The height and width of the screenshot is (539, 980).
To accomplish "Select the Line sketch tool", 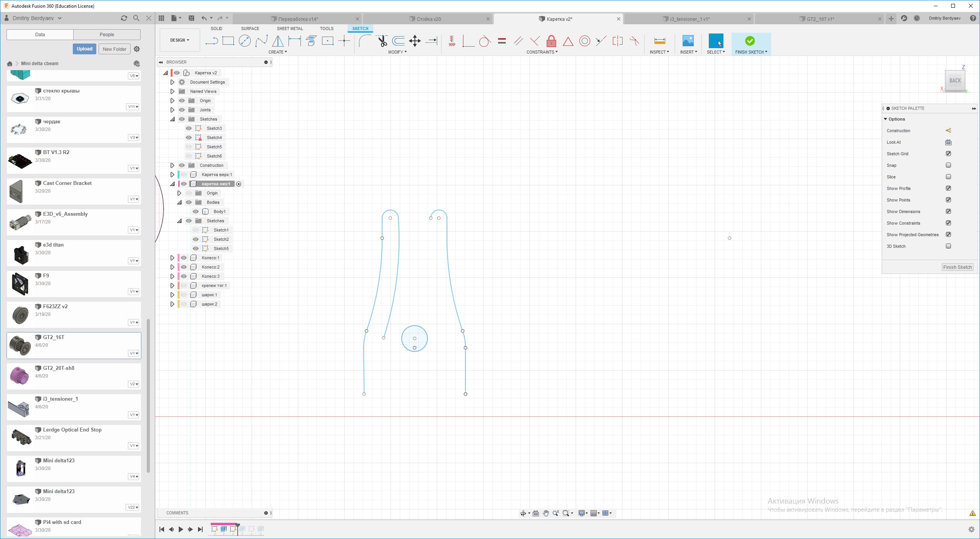I will click(211, 41).
